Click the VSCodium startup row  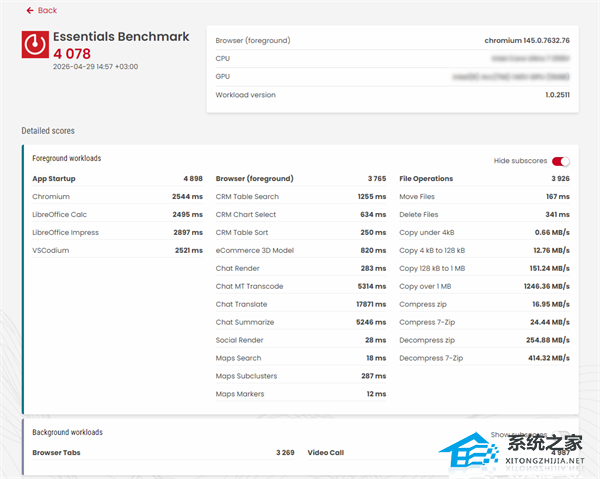(x=117, y=251)
